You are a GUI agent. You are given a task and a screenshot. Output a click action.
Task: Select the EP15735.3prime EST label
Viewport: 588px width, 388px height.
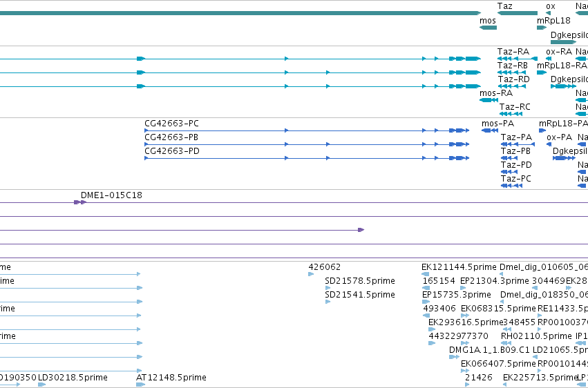[x=457, y=295]
